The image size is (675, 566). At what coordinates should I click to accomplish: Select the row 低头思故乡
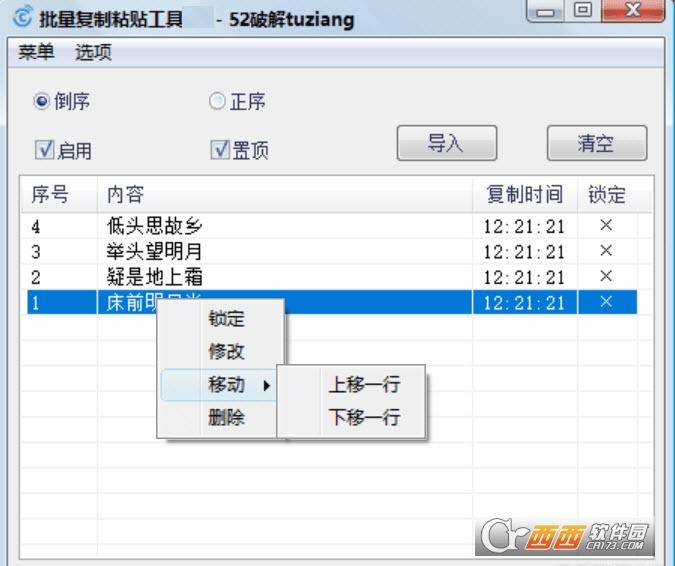[331, 226]
